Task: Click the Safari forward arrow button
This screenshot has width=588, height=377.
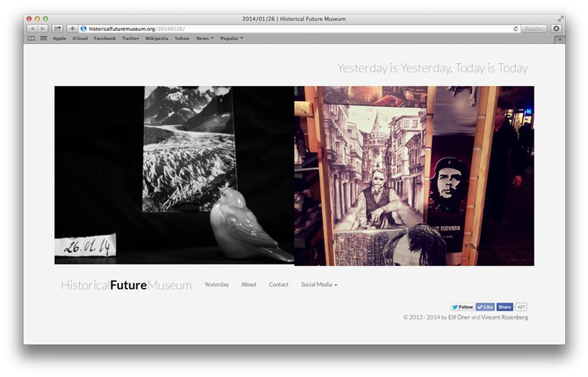Action: (43, 29)
